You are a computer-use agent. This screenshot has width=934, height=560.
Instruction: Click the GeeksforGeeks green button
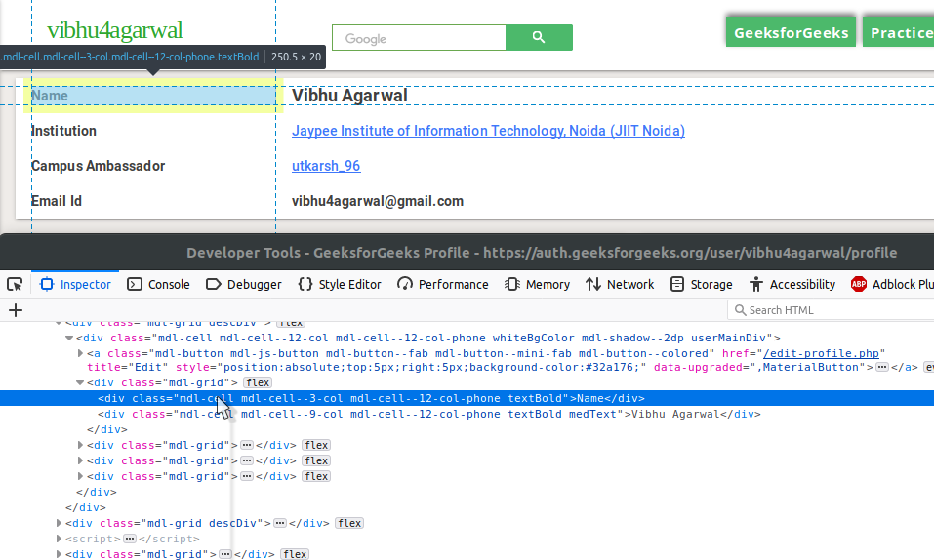792,33
